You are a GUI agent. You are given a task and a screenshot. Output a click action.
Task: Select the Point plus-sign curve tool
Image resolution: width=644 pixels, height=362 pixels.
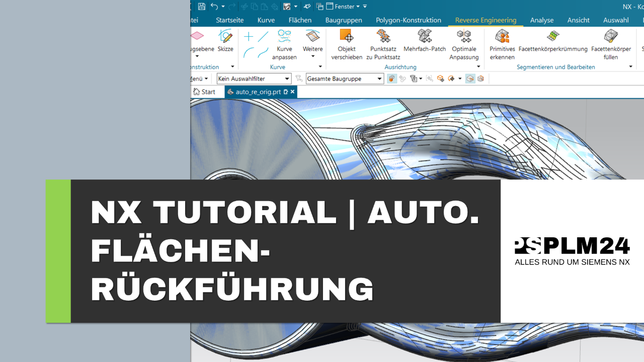[x=248, y=37]
